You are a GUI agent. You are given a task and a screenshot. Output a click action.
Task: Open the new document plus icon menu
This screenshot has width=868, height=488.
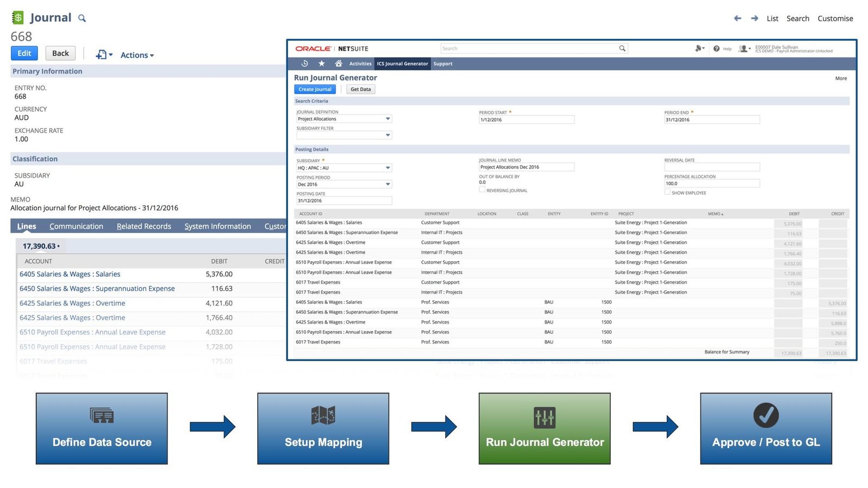coord(104,55)
